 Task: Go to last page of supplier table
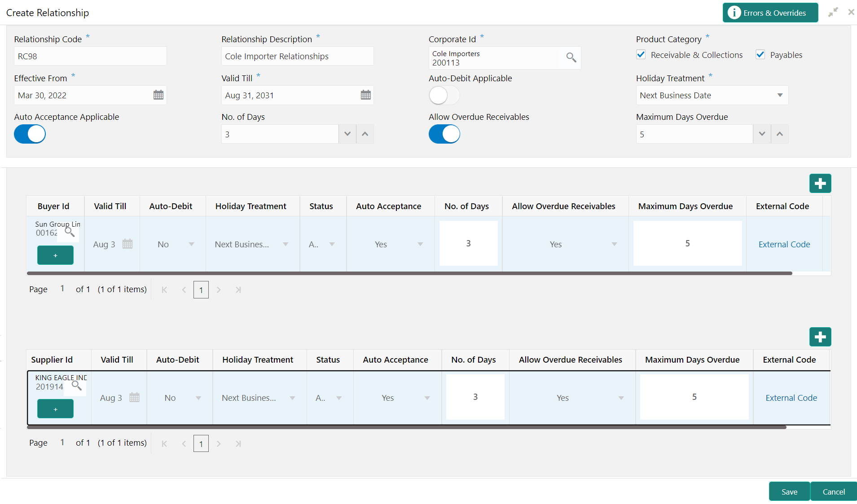pyautogui.click(x=238, y=443)
